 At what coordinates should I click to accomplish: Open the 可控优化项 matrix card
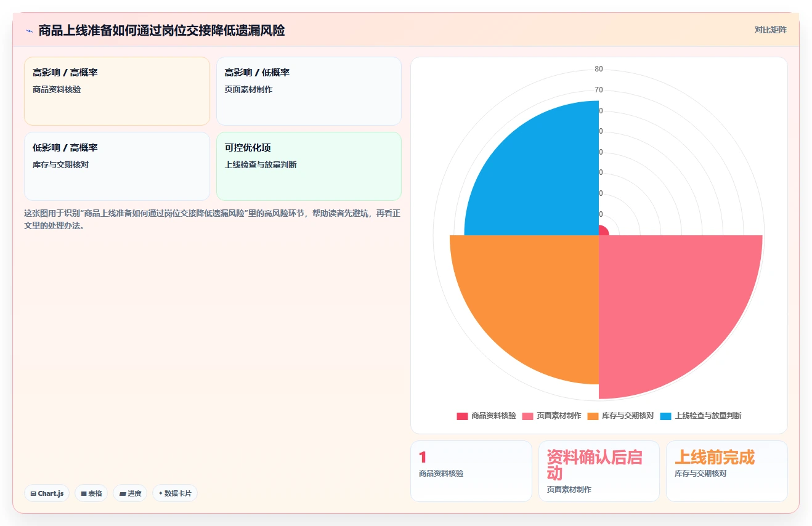point(309,166)
